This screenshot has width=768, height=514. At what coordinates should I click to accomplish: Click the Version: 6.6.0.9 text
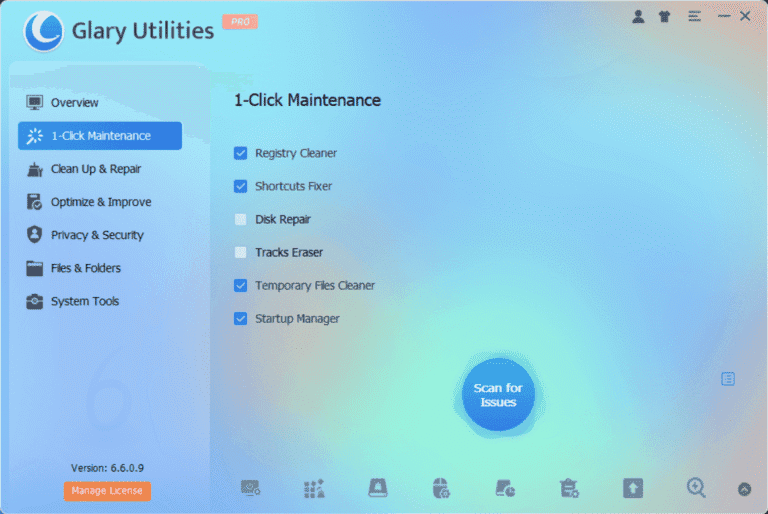click(x=107, y=468)
